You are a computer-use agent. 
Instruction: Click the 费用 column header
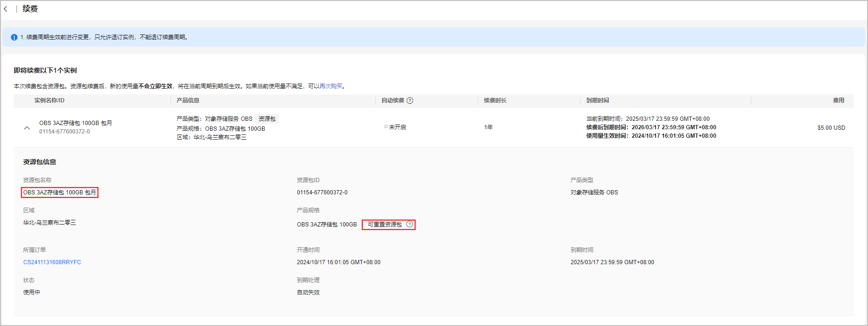pos(838,100)
